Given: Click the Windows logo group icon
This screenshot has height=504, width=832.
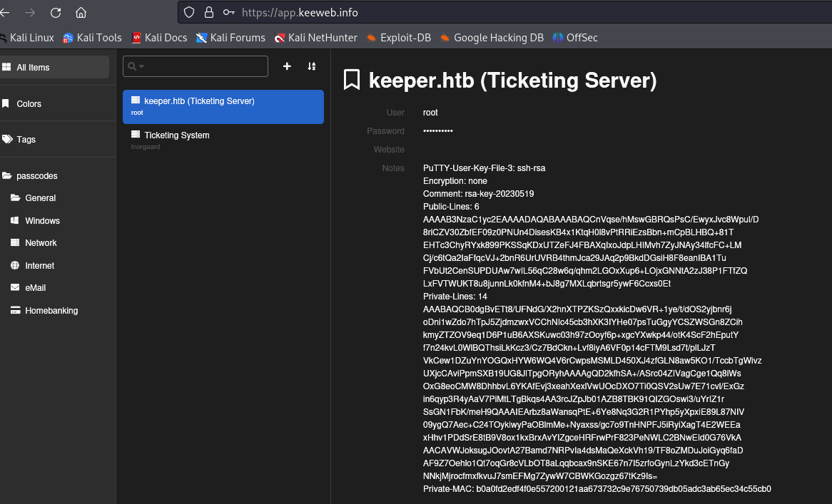Looking at the screenshot, I should tap(15, 220).
